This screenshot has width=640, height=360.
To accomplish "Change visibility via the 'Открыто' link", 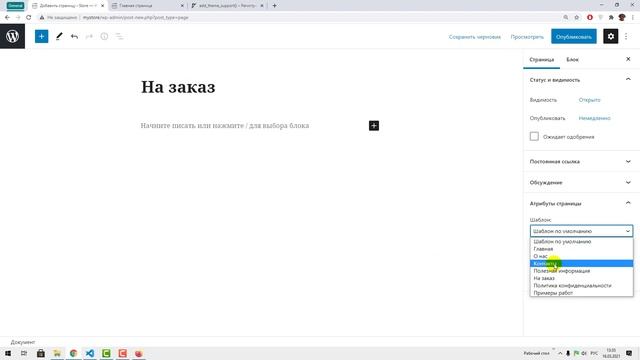I will coord(589,100).
